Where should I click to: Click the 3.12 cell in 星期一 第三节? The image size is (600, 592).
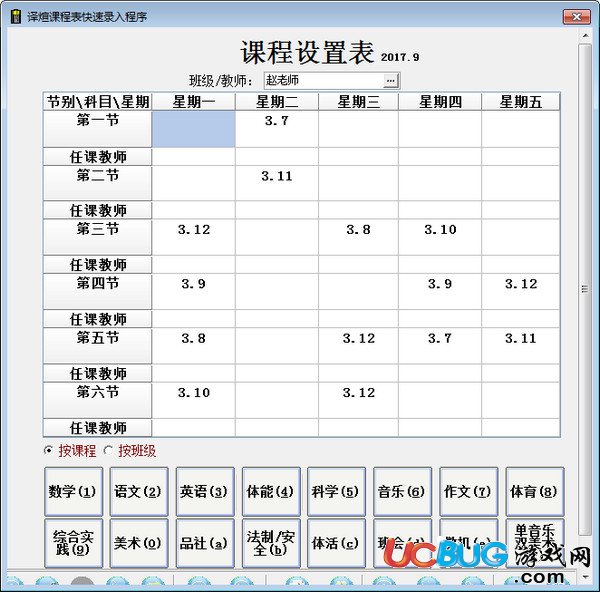coord(194,237)
